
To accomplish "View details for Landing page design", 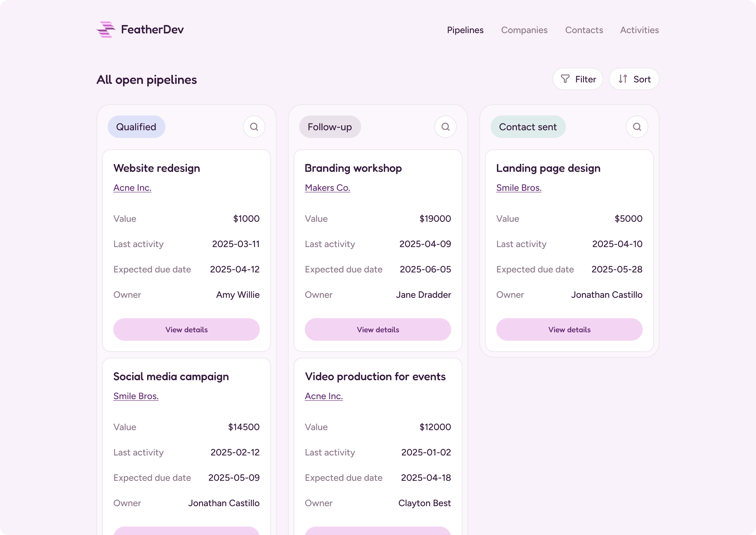I will (x=569, y=329).
